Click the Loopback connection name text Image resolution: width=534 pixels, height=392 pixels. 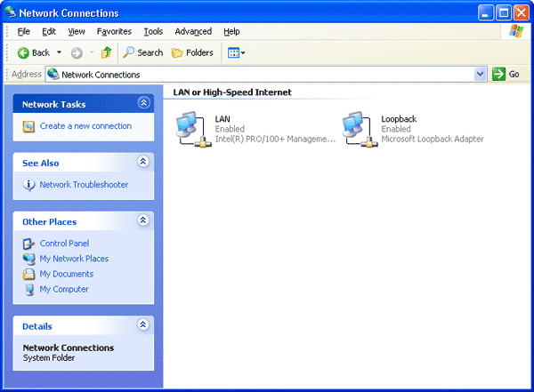point(399,119)
